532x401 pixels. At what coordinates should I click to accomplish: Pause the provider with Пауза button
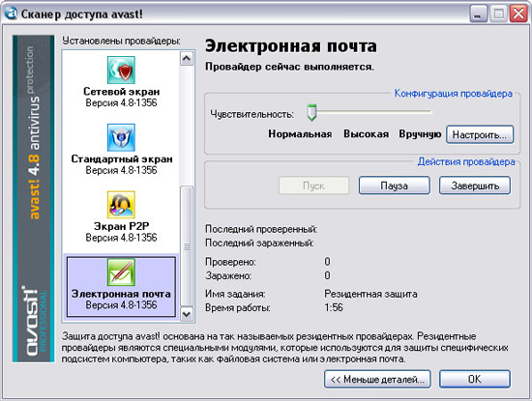click(x=395, y=186)
